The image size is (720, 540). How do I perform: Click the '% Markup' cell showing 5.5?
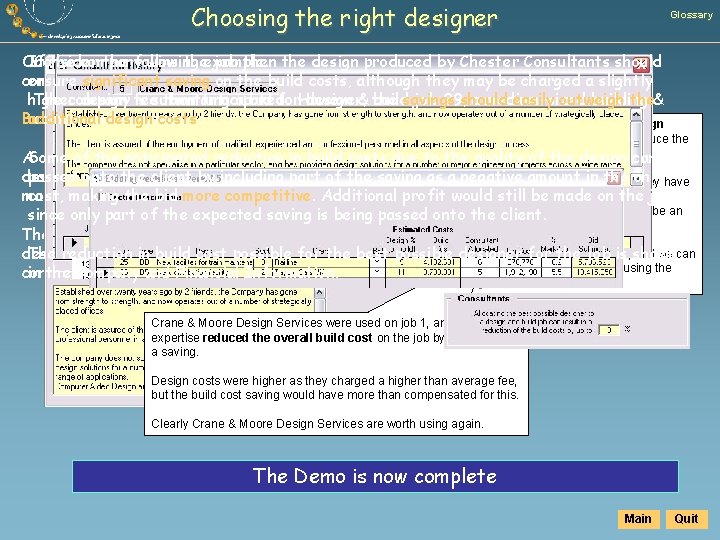pyautogui.click(x=556, y=272)
